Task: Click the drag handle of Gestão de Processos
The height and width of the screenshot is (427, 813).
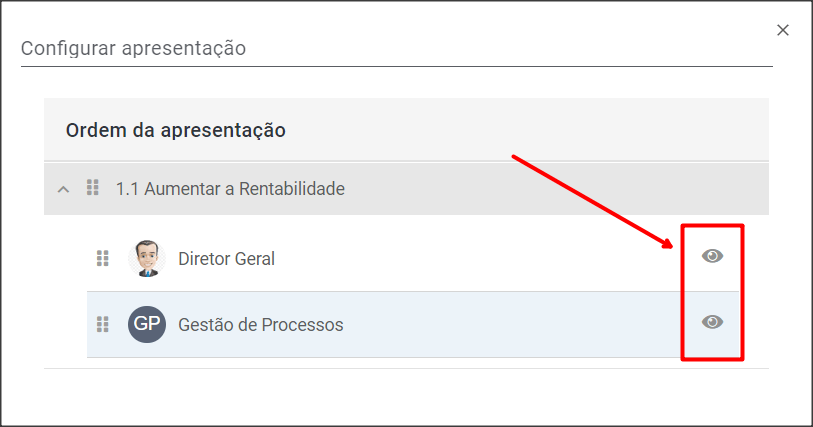Action: (x=102, y=324)
